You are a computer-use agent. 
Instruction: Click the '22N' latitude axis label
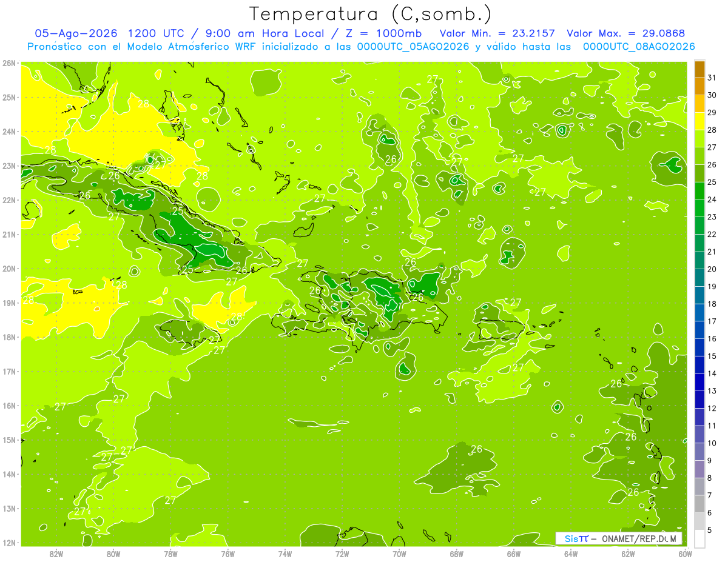(9, 200)
